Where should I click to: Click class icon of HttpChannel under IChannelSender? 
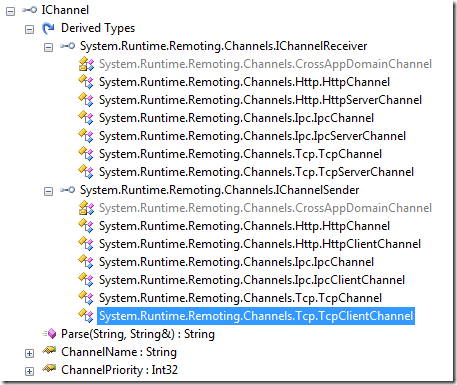pyautogui.click(x=86, y=226)
